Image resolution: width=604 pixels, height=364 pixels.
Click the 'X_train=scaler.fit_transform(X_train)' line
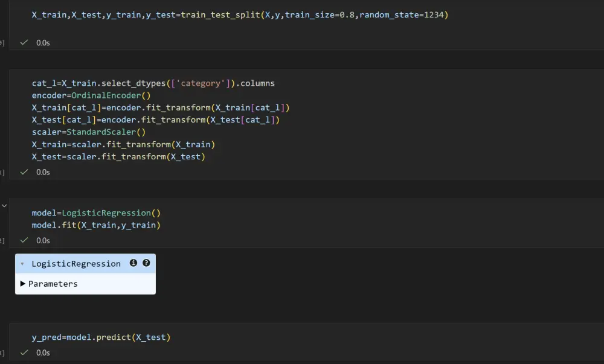[x=123, y=144]
